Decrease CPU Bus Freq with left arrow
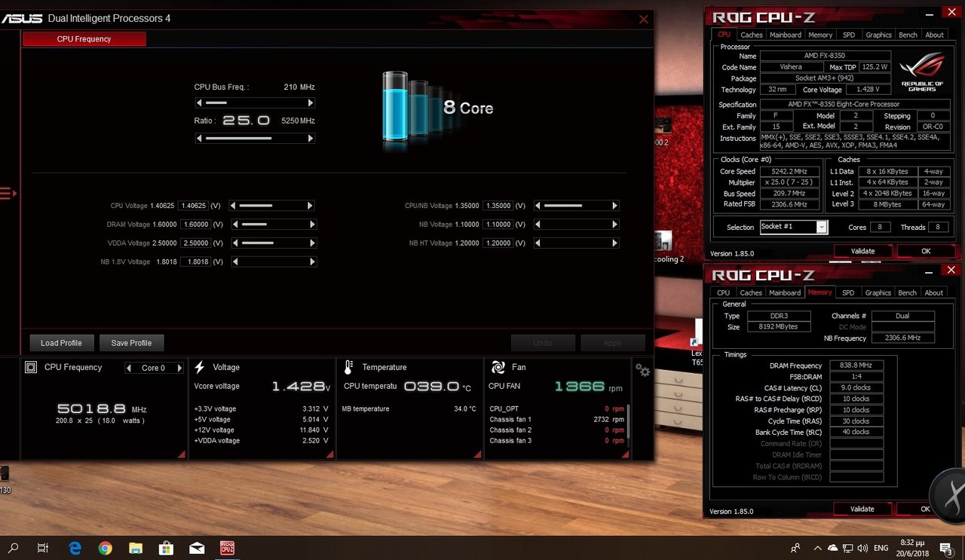Viewport: 965px width, 560px height. (199, 103)
